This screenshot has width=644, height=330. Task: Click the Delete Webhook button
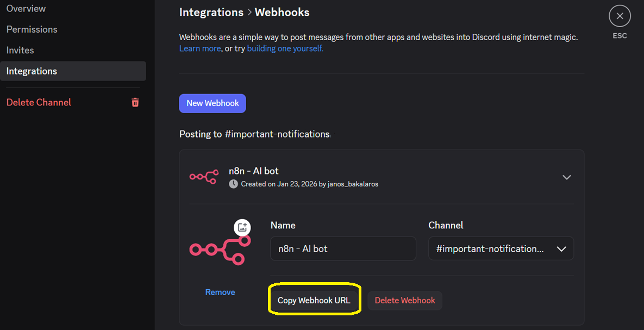point(404,301)
